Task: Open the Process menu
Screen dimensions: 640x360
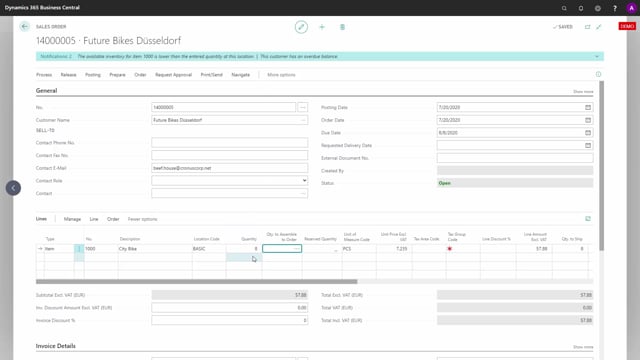Action: pyautogui.click(x=44, y=75)
